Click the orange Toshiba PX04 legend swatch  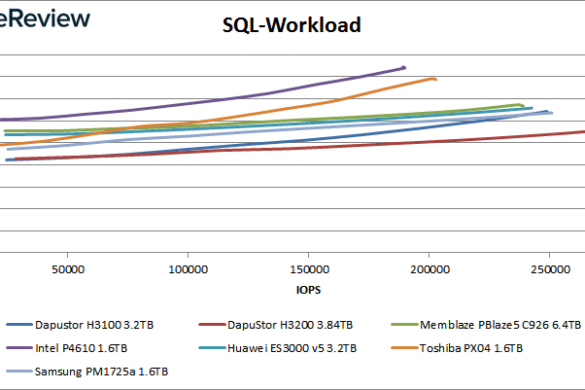coord(404,348)
